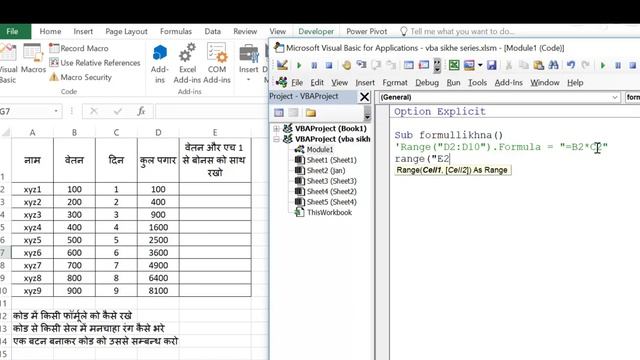Open the Excel File tab

pos(12,31)
